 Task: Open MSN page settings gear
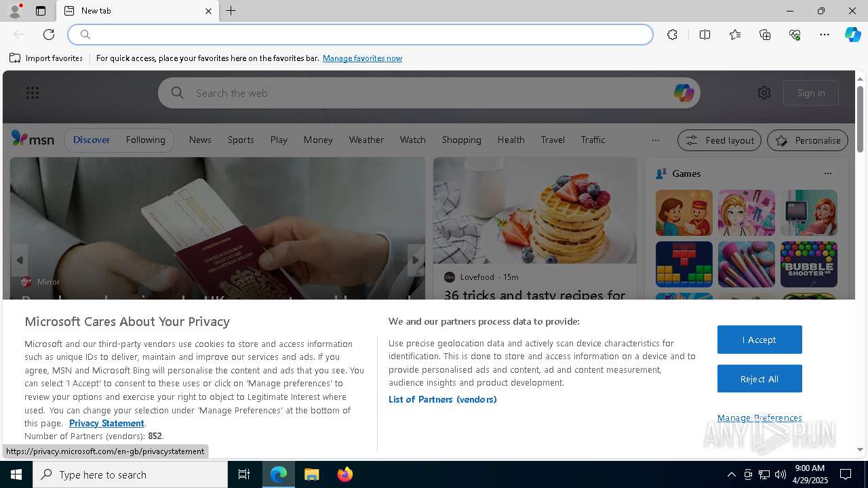[x=764, y=93]
